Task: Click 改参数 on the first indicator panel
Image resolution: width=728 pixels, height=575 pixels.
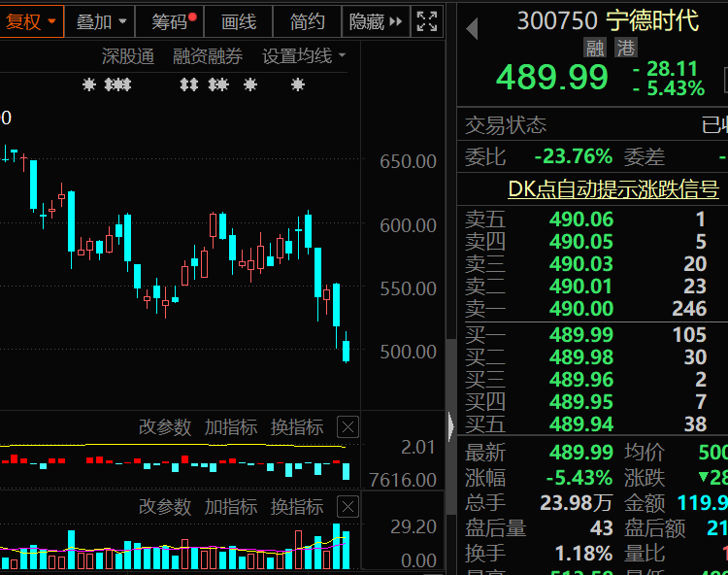Action: (165, 427)
